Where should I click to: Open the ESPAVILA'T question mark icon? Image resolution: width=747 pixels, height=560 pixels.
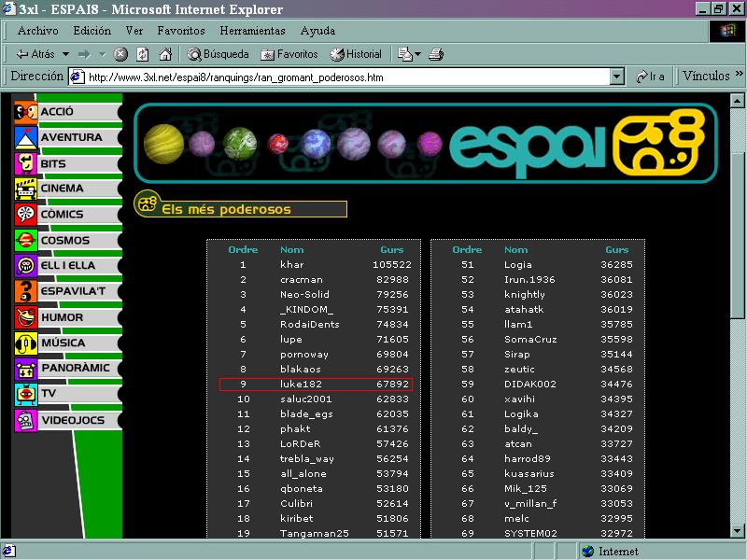(x=26, y=291)
